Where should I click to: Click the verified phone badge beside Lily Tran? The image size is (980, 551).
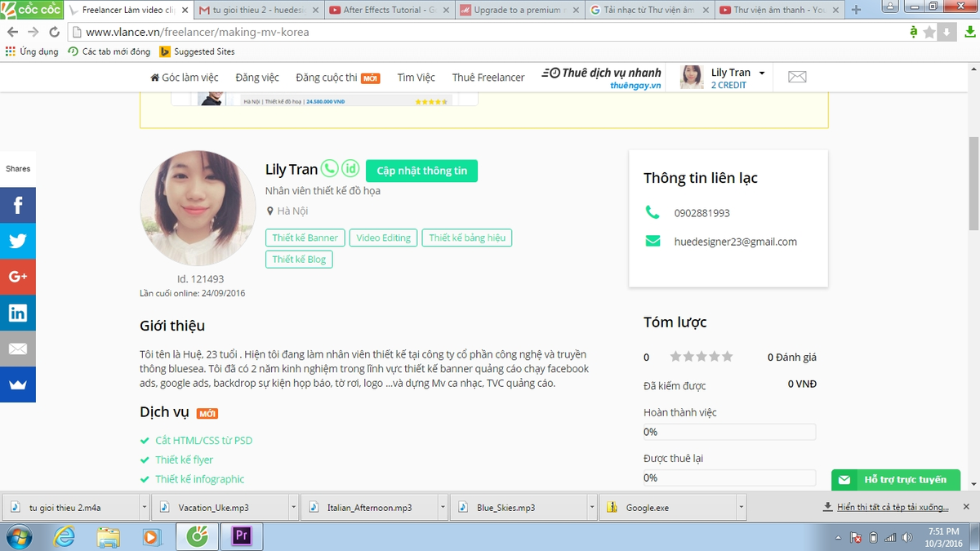(x=330, y=169)
